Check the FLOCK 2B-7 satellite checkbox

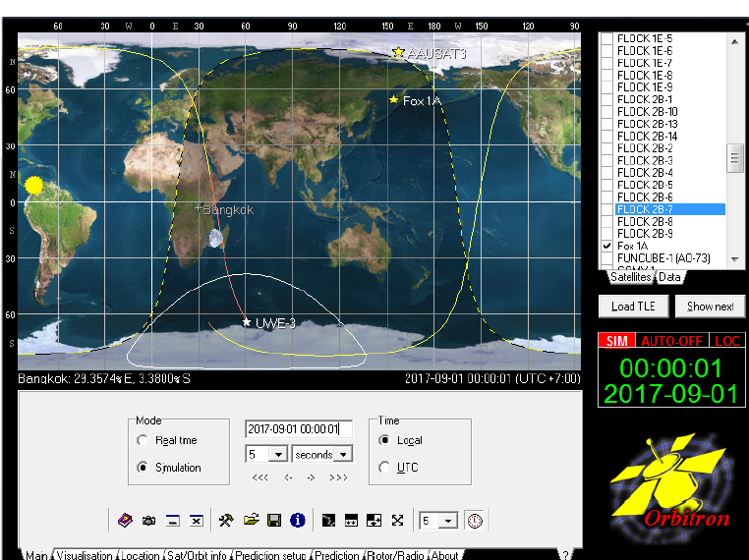click(606, 209)
